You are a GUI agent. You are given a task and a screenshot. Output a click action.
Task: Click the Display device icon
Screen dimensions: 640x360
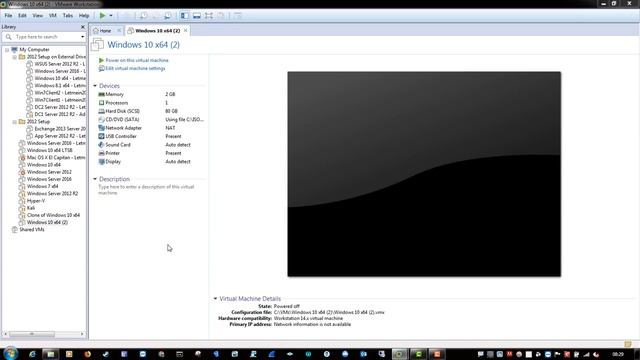click(x=101, y=162)
